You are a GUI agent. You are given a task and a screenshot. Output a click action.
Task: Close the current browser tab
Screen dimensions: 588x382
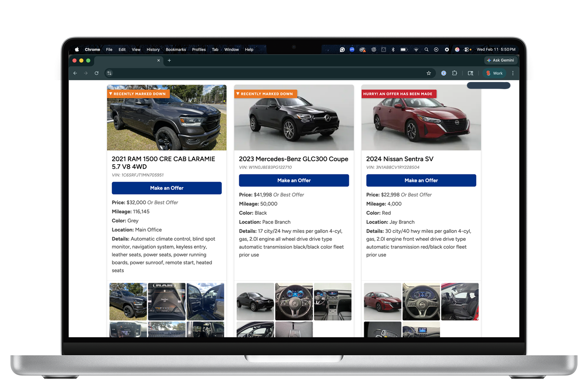click(x=159, y=60)
